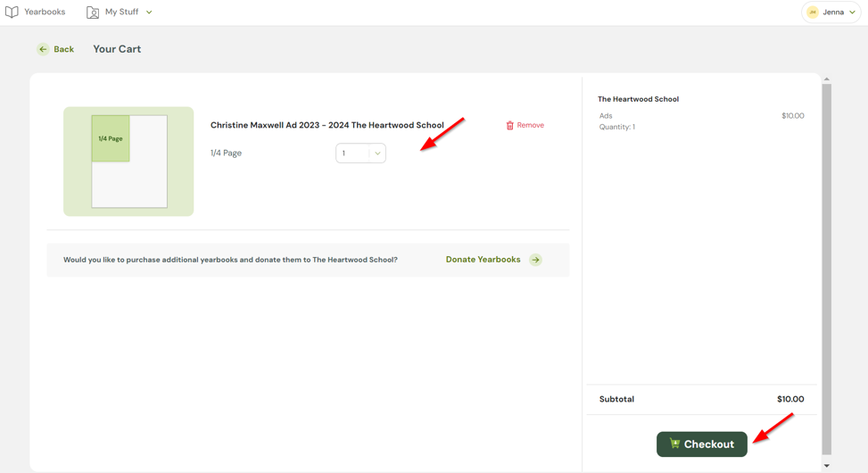Click the scrollbar up arrow

pos(826,79)
